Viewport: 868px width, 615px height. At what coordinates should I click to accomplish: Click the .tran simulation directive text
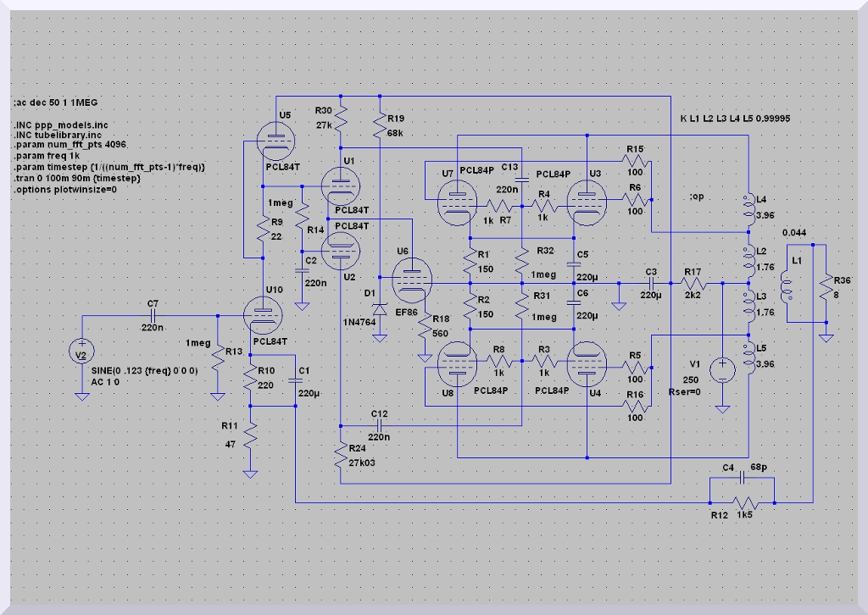(76, 179)
